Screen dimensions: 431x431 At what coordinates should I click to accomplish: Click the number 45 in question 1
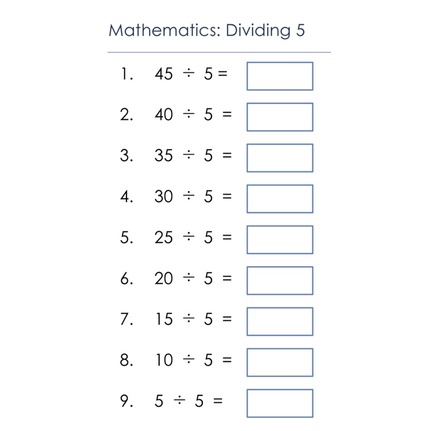click(164, 74)
